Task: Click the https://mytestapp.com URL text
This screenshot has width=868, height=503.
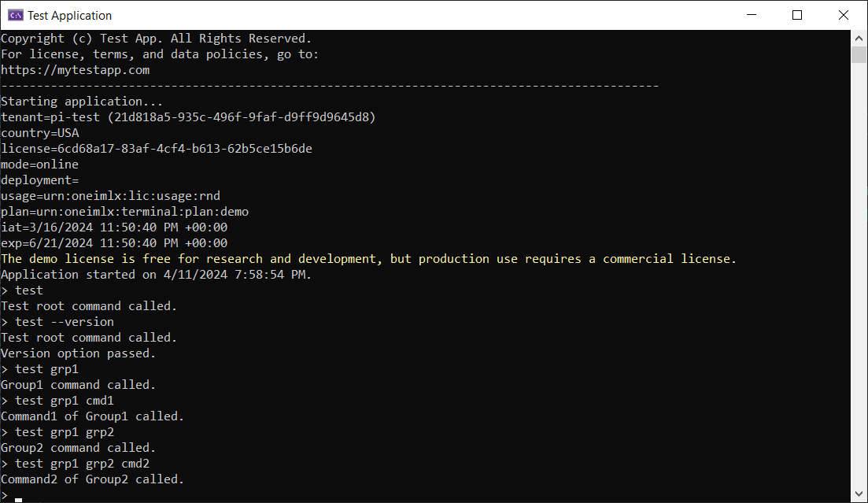Action: pyautogui.click(x=75, y=70)
